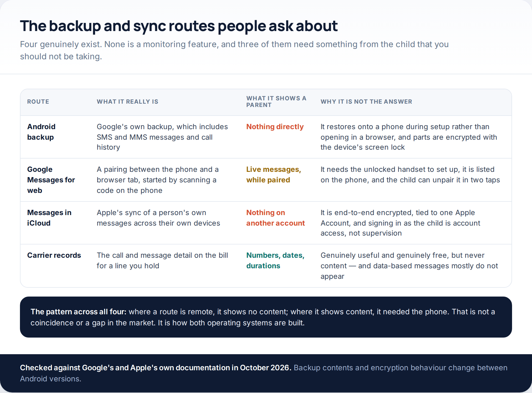This screenshot has height=393, width=532.
Task: Click the "WHAT IT SHOWS A PARENT" column header
Action: 276,102
